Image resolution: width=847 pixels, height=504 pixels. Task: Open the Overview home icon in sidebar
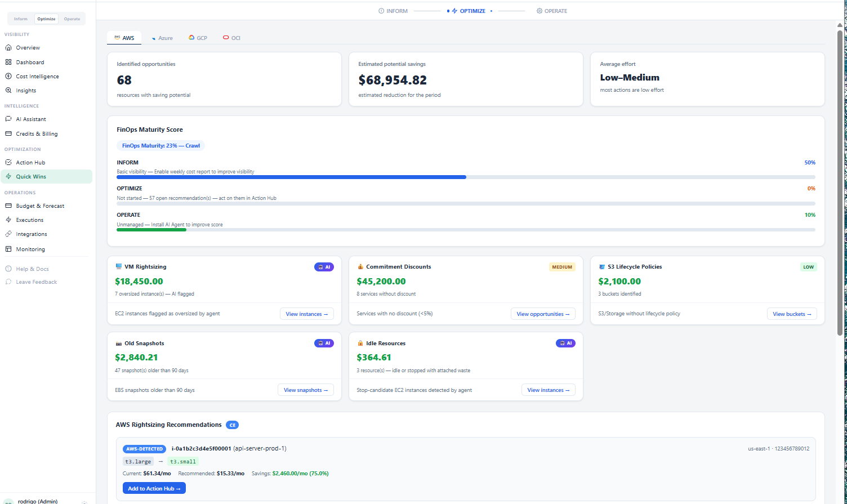pyautogui.click(x=8, y=48)
